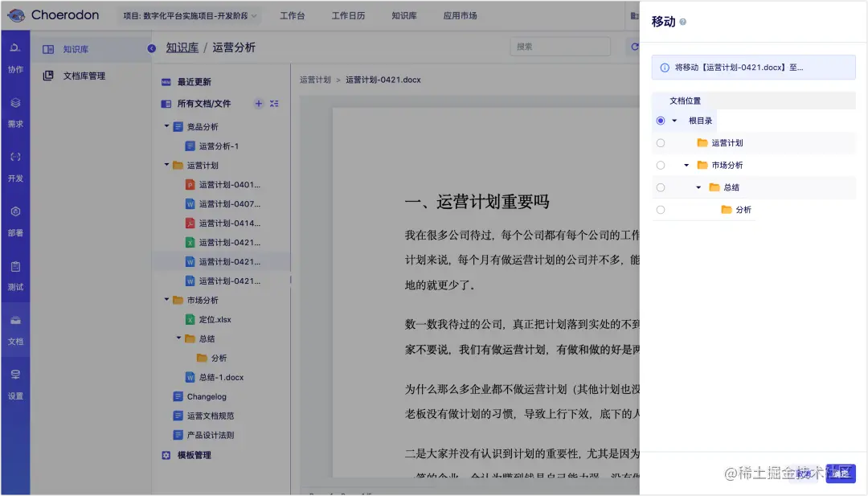Click the Word icon of 总结-1.docx
Viewport: 868px width, 496px height.
pyautogui.click(x=190, y=378)
